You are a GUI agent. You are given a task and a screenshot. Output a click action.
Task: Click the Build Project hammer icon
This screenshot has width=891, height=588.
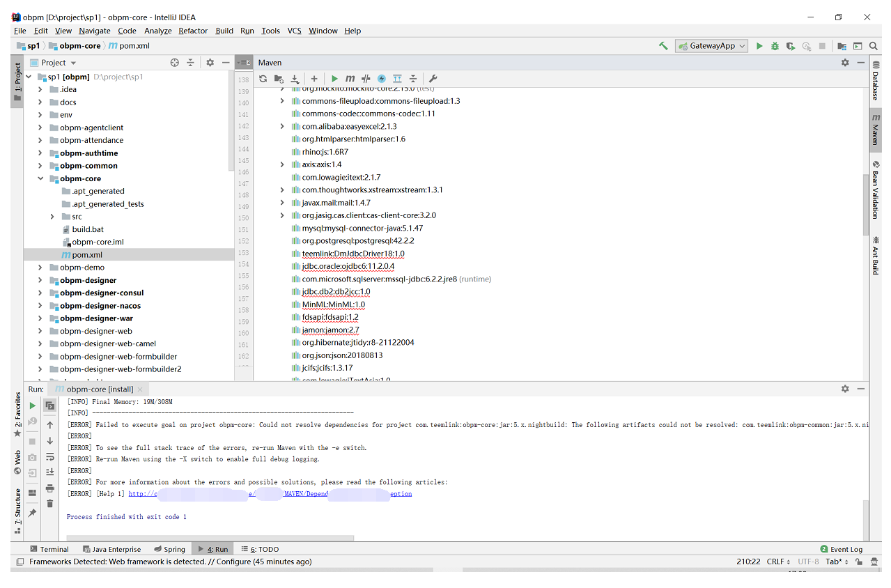pyautogui.click(x=663, y=46)
